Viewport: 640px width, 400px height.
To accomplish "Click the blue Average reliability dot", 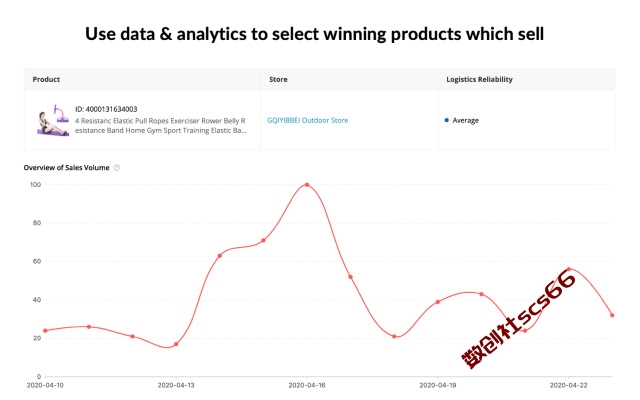I will [x=447, y=120].
